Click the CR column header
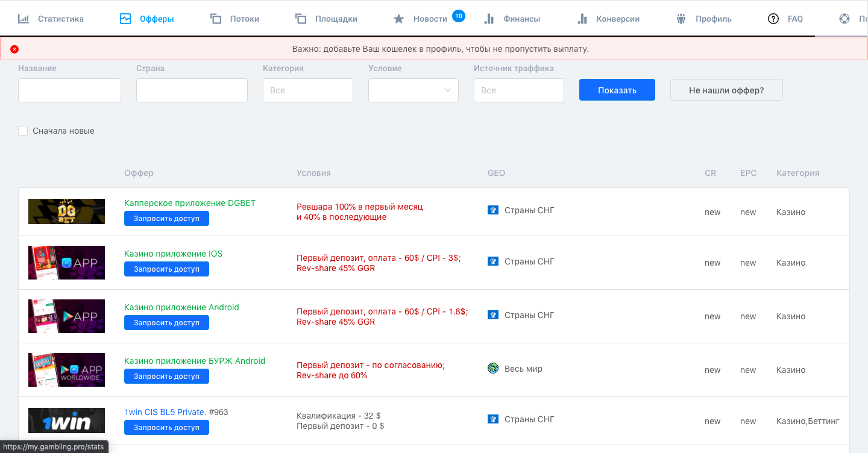Viewport: 868px width, 453px height. click(710, 173)
